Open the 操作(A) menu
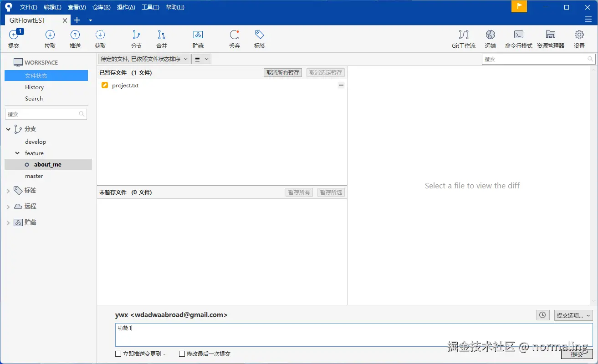 click(x=126, y=7)
